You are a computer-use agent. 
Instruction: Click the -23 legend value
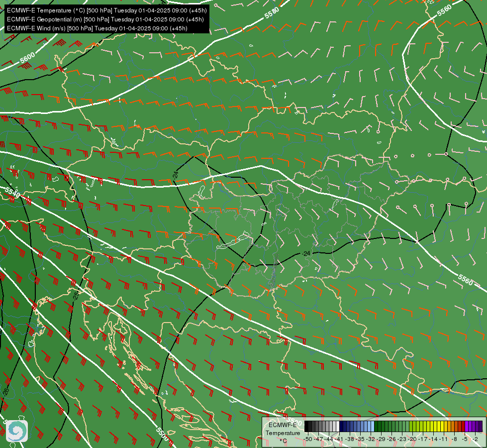[x=402, y=440]
